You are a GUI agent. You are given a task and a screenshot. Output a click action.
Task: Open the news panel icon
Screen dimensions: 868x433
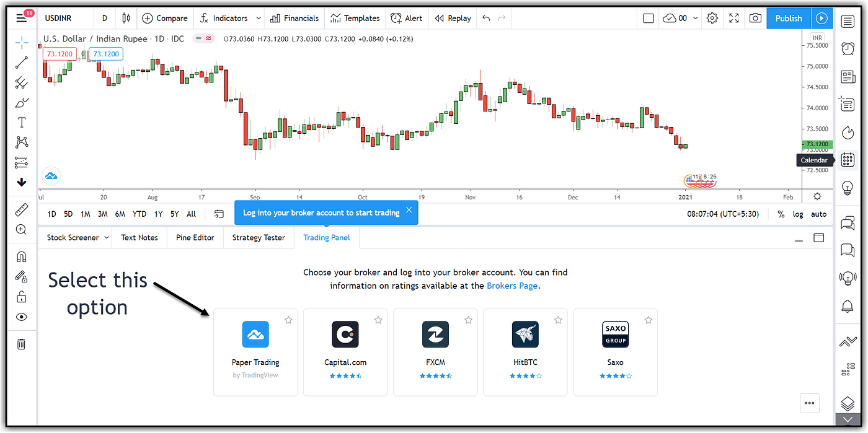point(848,77)
